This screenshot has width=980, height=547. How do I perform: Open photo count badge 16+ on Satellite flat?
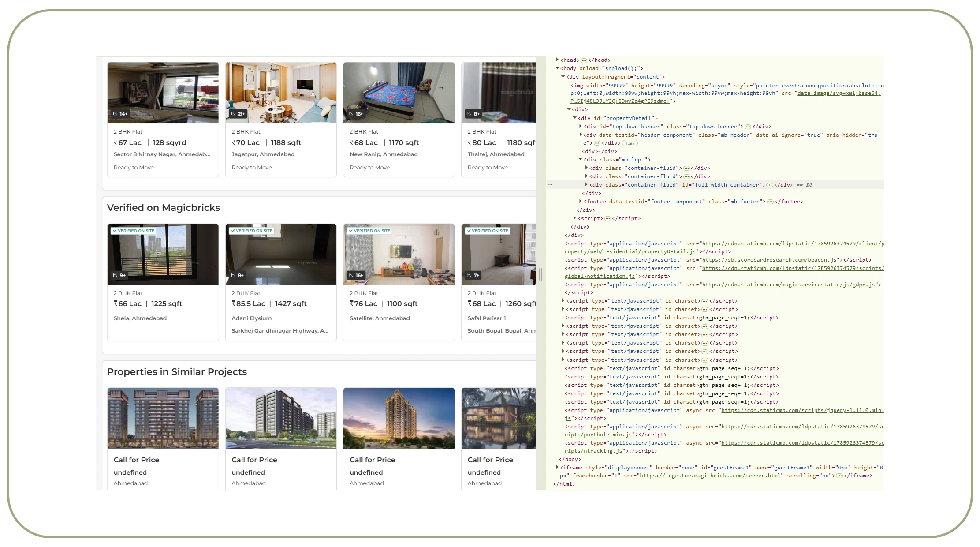(356, 275)
